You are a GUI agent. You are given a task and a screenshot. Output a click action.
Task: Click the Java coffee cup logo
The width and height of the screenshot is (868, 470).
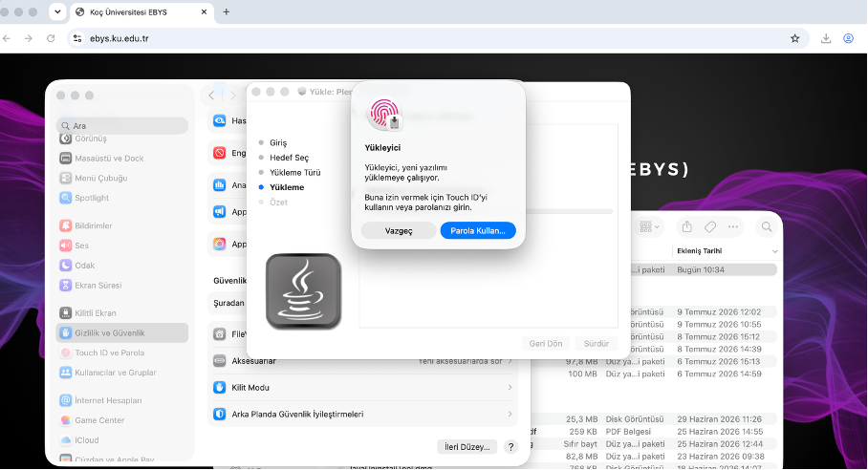pyautogui.click(x=303, y=291)
